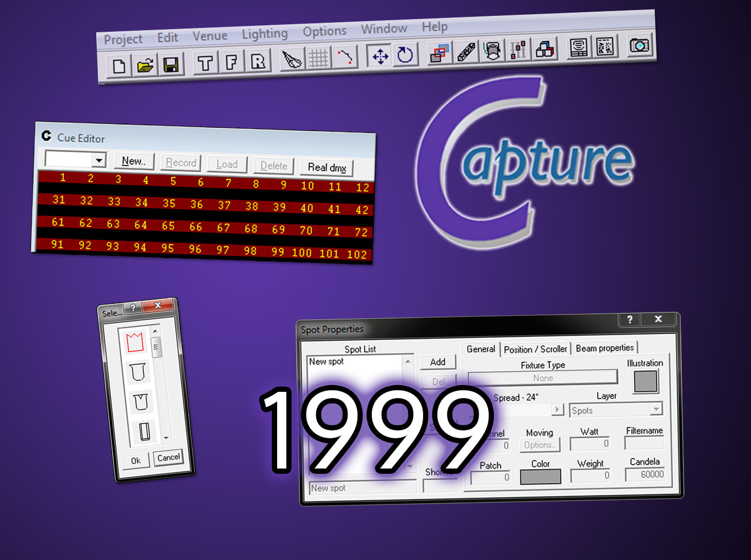Open the Cue Editor cue dropdown
This screenshot has height=560, width=751.
click(99, 160)
